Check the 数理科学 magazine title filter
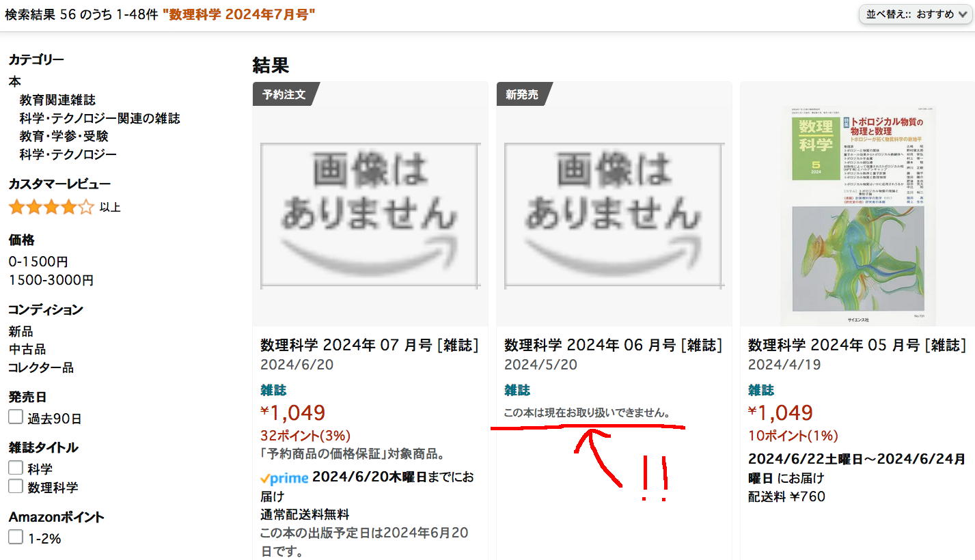 click(x=16, y=486)
